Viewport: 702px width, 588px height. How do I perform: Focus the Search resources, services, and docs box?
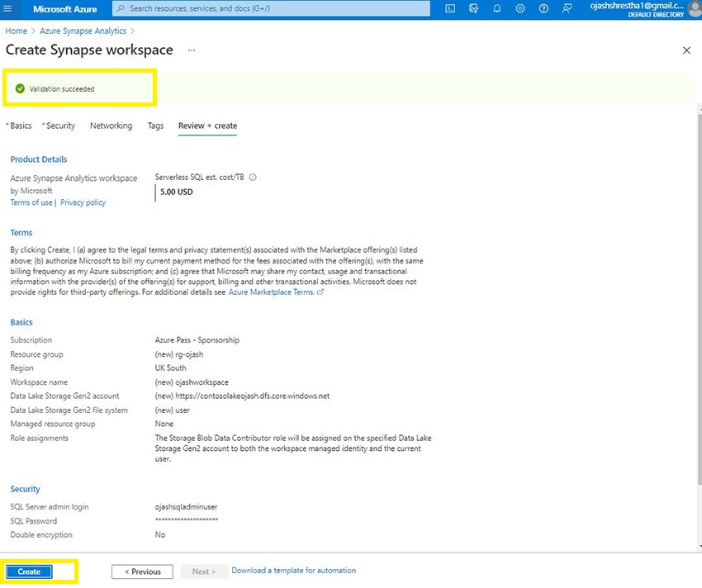tap(271, 8)
